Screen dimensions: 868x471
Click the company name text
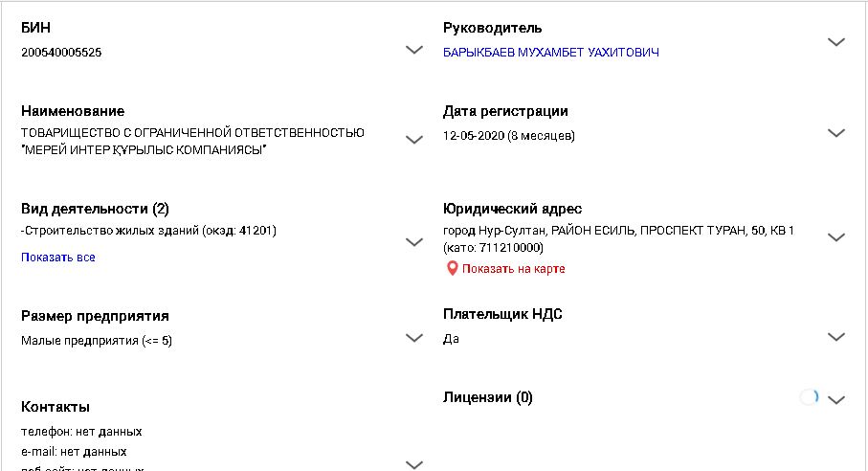tap(192, 141)
